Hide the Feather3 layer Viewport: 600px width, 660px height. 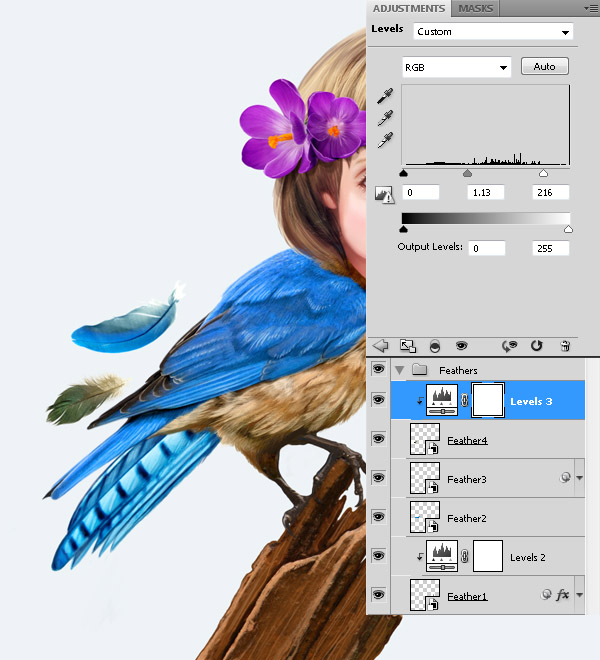[379, 478]
